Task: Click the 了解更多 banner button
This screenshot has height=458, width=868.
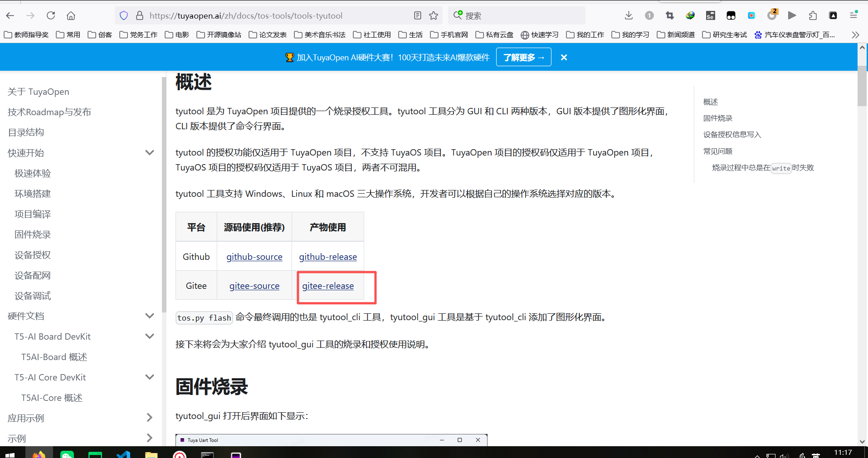Action: coord(524,57)
